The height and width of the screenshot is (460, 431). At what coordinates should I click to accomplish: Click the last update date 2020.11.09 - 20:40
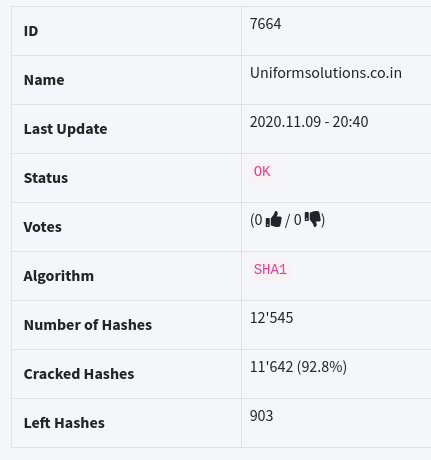coord(309,122)
